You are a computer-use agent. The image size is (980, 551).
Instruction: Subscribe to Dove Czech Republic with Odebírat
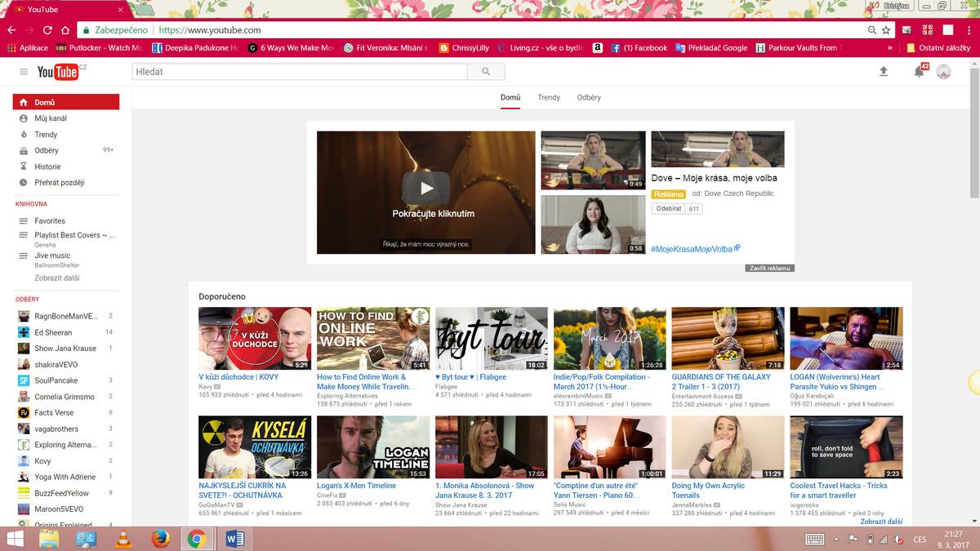(667, 209)
